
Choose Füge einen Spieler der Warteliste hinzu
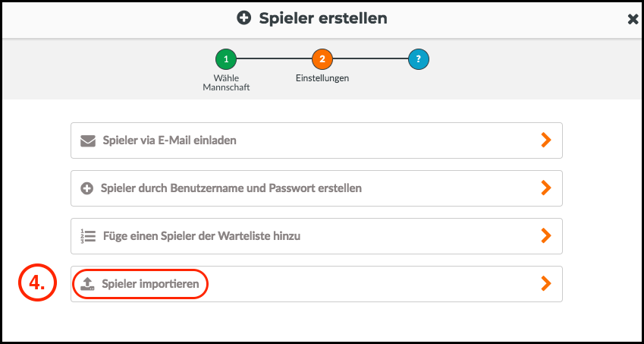pyautogui.click(x=316, y=236)
